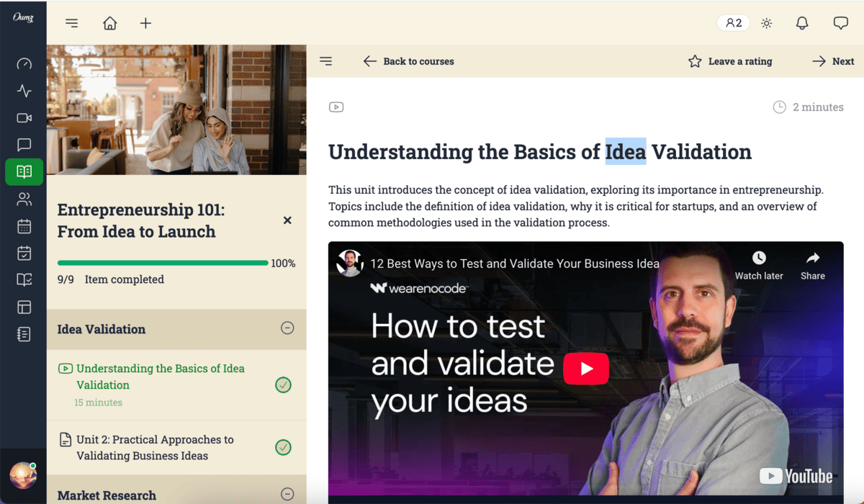Click the course progress bar

click(163, 264)
